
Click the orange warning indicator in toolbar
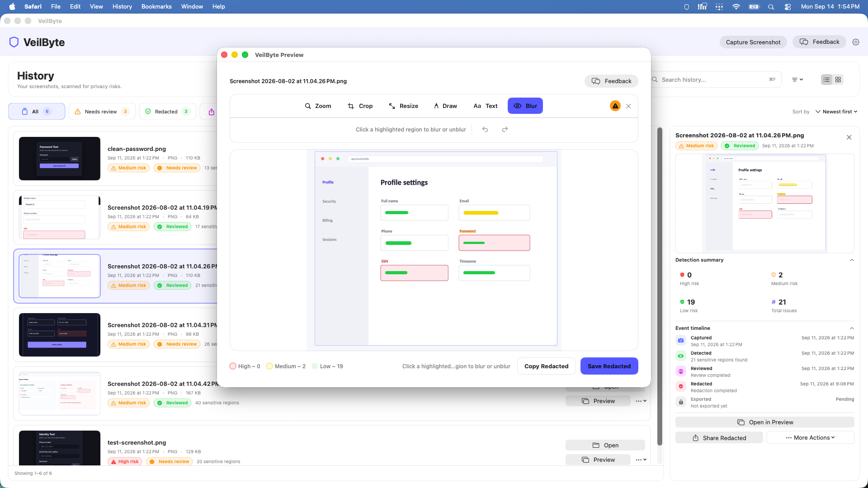coord(615,106)
